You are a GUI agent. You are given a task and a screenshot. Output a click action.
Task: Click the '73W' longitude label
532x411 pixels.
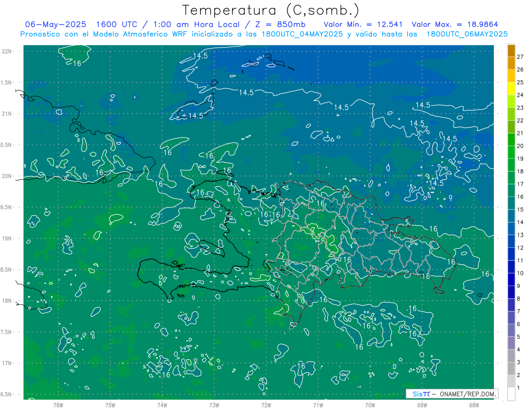coord(214,405)
